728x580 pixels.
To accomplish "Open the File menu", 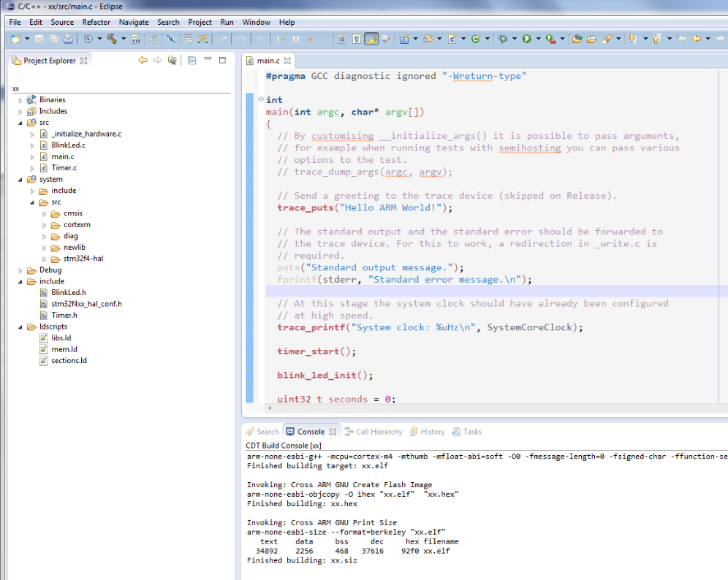I will (15, 22).
